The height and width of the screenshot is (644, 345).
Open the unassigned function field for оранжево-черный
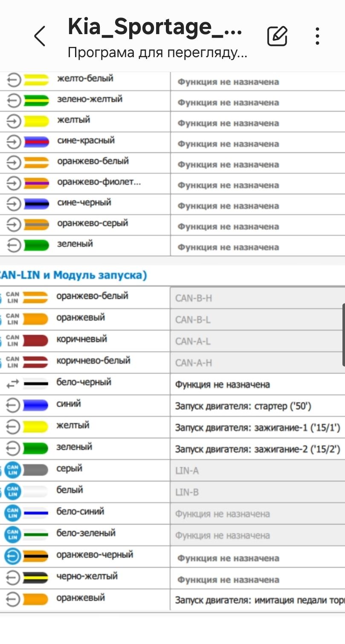coord(258,557)
